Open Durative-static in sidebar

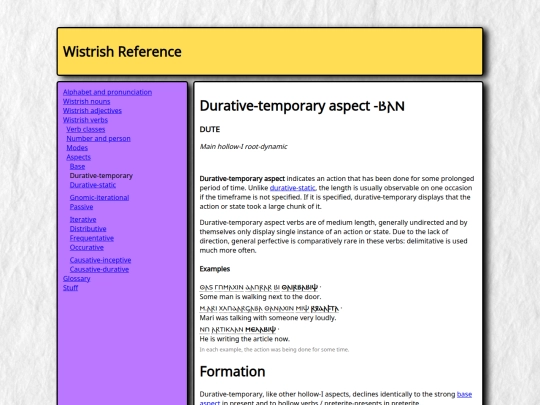(x=93, y=185)
